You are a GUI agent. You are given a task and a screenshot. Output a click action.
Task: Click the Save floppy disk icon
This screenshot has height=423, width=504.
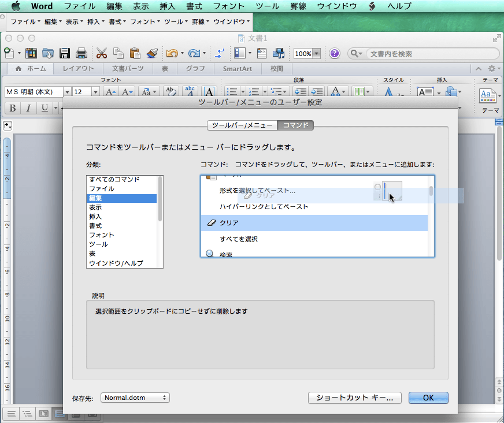[x=65, y=53]
